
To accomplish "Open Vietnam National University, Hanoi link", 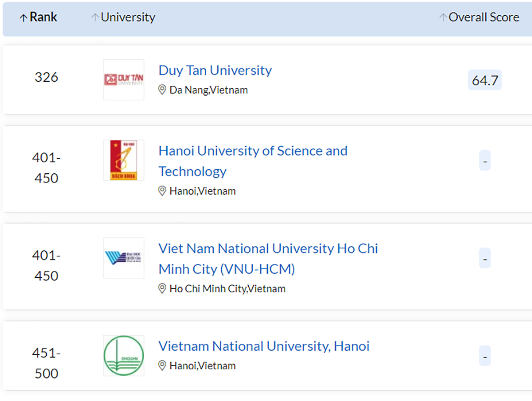I will [x=264, y=346].
